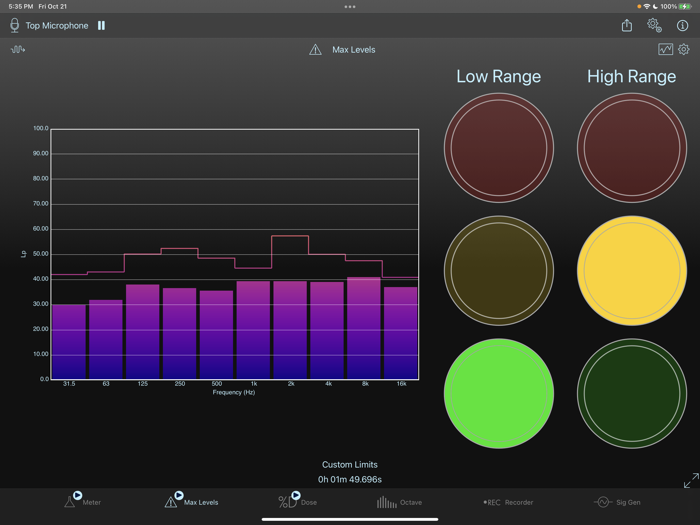The width and height of the screenshot is (700, 525).
Task: Tap the Max Levels title
Action: pyautogui.click(x=354, y=50)
